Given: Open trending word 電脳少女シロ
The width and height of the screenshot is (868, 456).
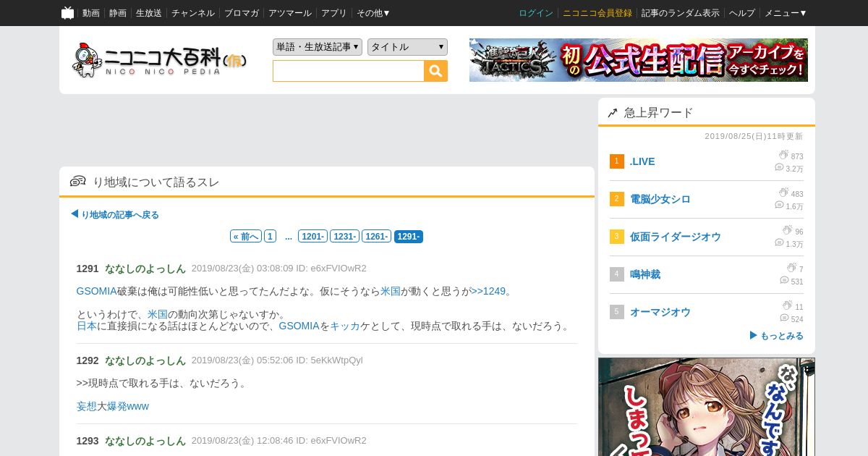Looking at the screenshot, I should [660, 199].
